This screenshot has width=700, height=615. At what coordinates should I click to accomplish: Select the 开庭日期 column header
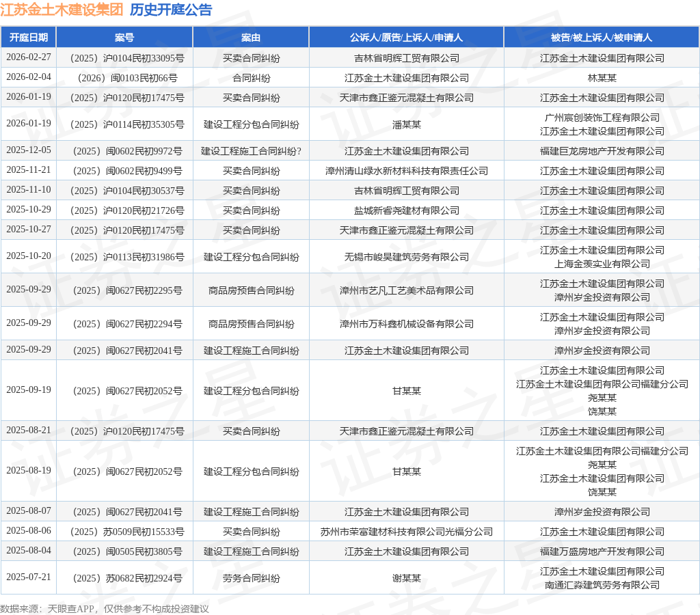pyautogui.click(x=29, y=38)
